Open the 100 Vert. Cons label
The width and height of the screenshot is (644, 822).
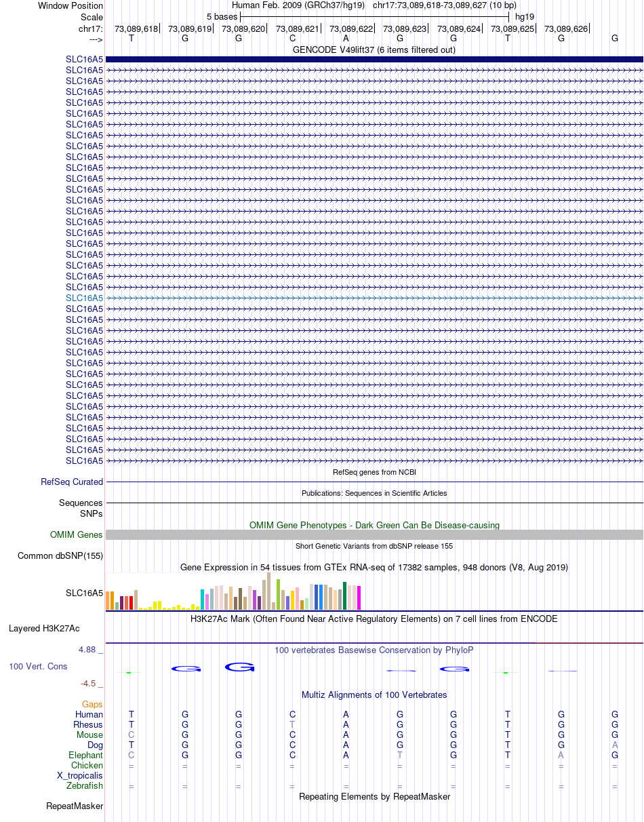[x=38, y=667]
